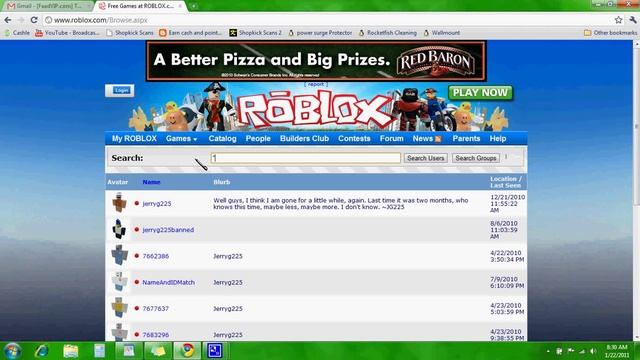
Task: Open user 7677637 profile link
Action: [x=156, y=309]
